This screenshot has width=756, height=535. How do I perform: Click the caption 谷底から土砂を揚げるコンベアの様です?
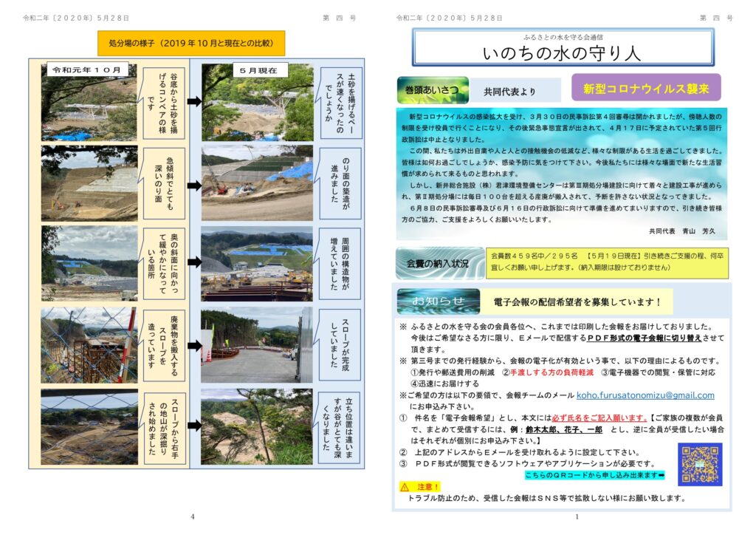click(x=162, y=103)
